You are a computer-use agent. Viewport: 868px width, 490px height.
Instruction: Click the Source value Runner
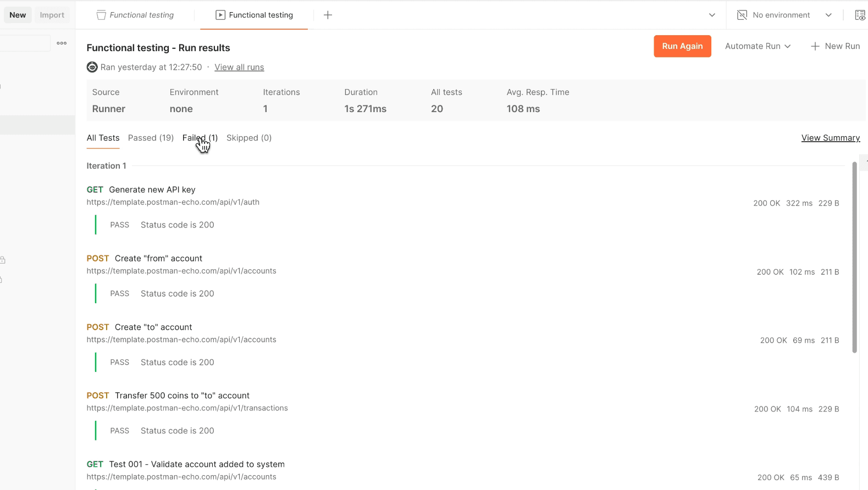pyautogui.click(x=109, y=109)
